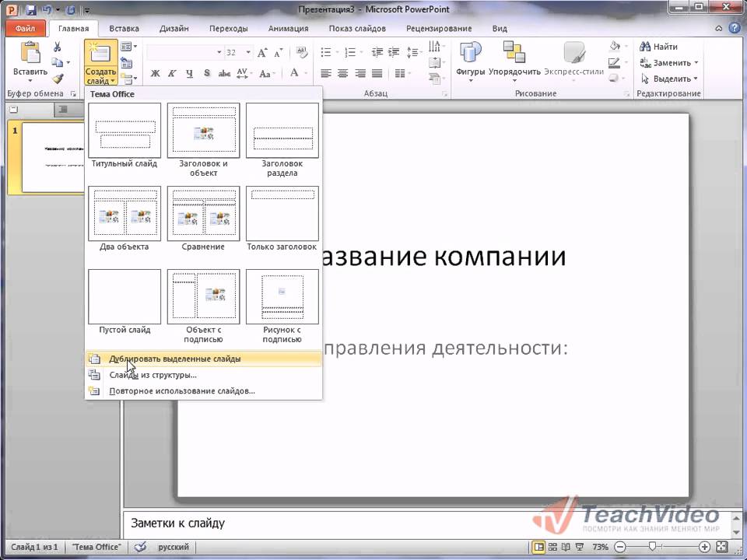This screenshot has width=747, height=560.
Task: Open the Вставка ribbon tab
Action: [x=124, y=29]
